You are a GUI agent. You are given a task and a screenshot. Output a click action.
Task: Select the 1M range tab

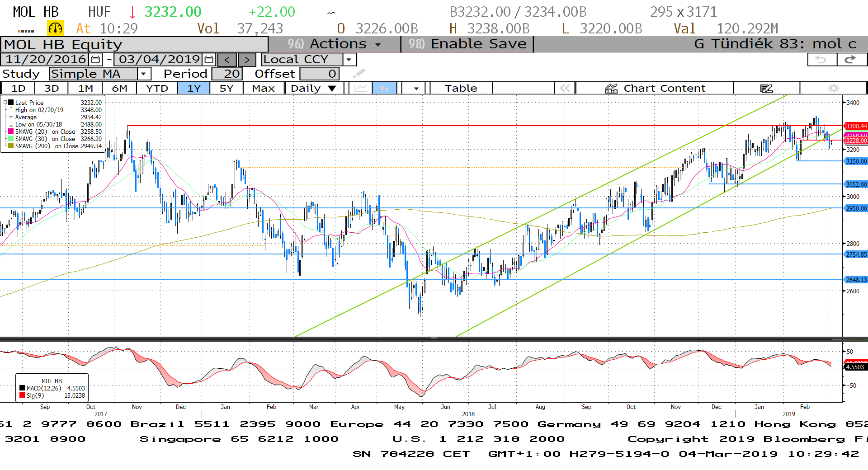tap(85, 88)
